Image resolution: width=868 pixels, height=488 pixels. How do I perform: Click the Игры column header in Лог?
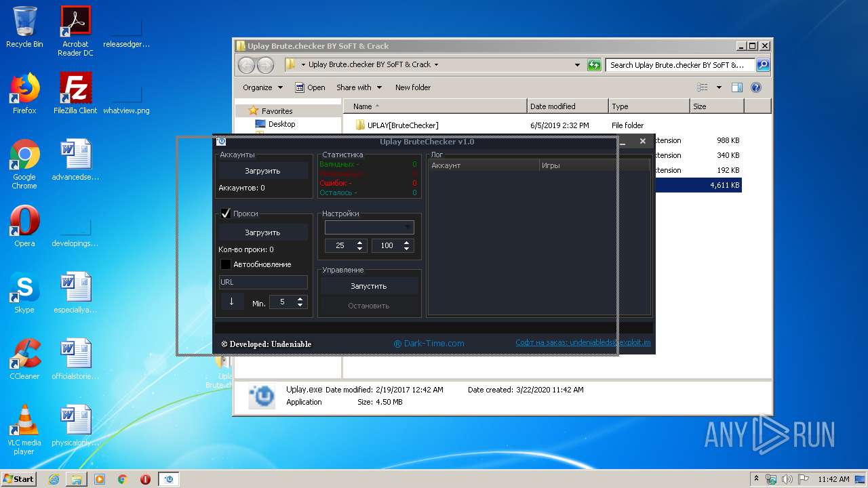tap(594, 165)
